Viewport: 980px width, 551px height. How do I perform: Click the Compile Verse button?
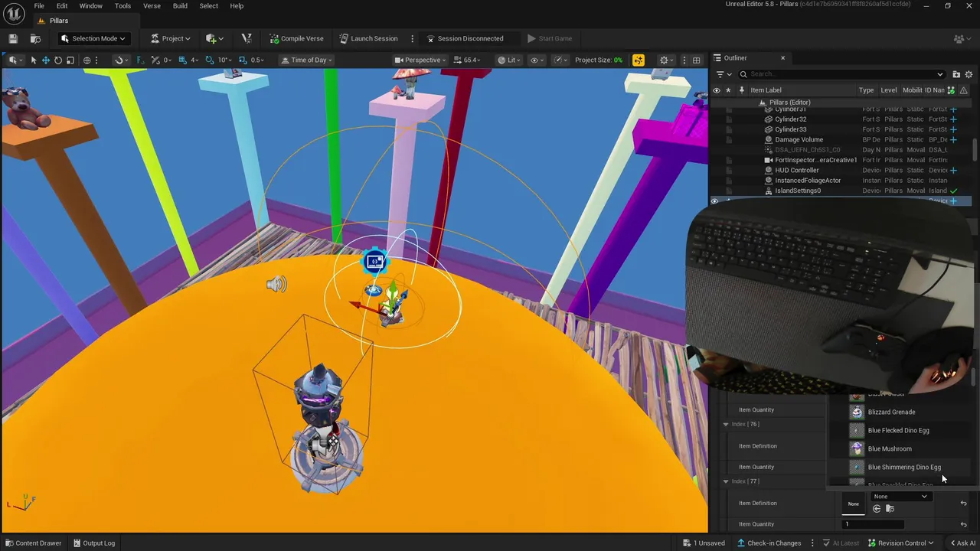[x=296, y=38]
